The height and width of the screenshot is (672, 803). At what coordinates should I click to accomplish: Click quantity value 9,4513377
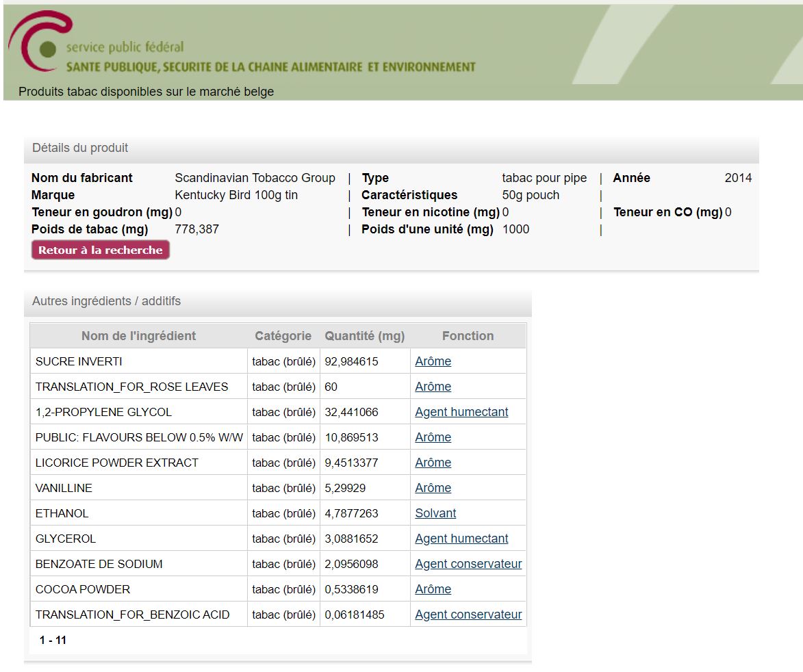click(x=351, y=463)
